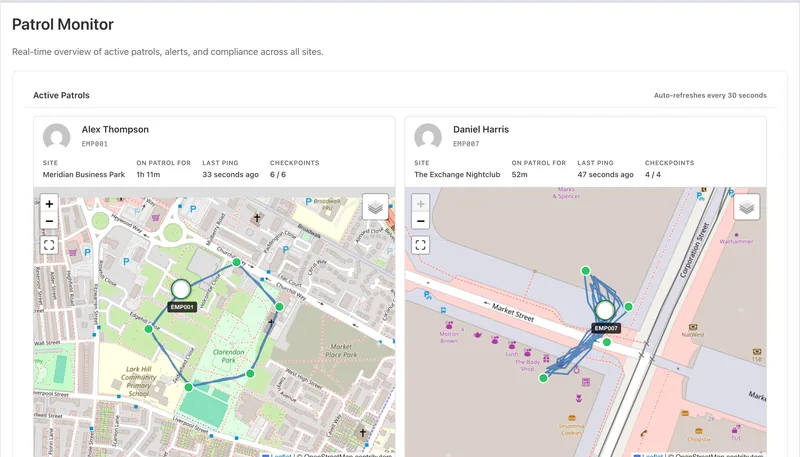Zoom out on Alex Thompson's map
Screen dimensions: 800x457
pyautogui.click(x=49, y=221)
